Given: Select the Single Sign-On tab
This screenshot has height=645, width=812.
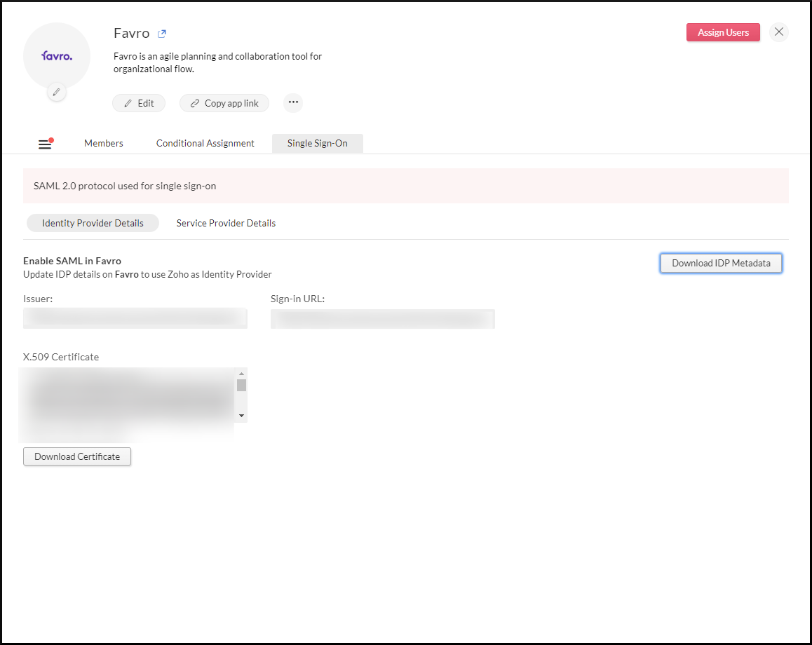Looking at the screenshot, I should (x=318, y=144).
